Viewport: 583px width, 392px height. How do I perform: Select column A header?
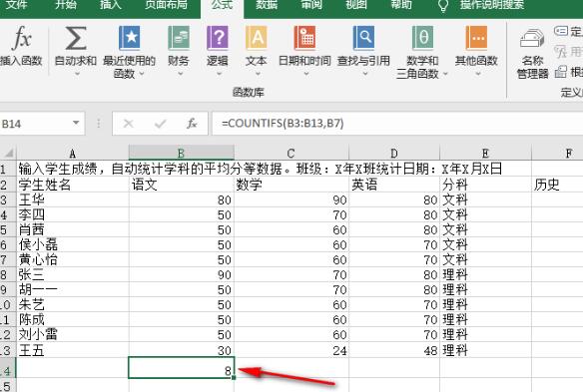click(73, 153)
